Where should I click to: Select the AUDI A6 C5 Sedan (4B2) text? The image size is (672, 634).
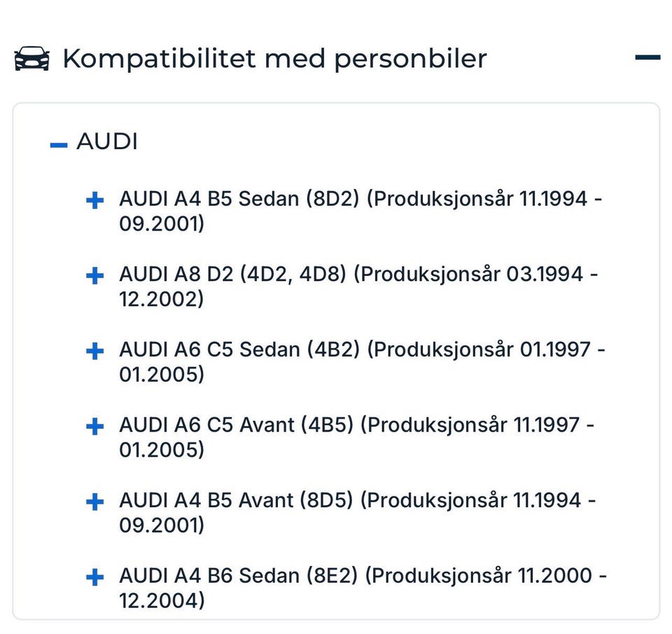point(239,350)
